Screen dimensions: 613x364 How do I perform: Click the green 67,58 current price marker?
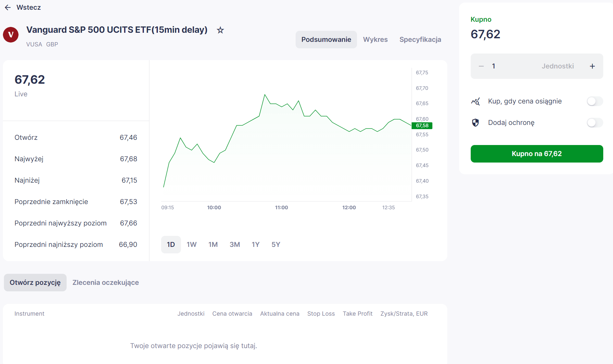pos(422,126)
